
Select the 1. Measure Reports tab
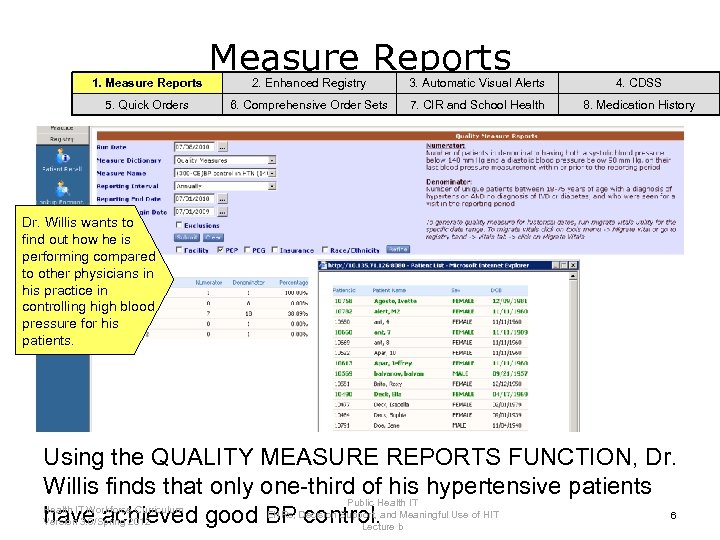tap(147, 83)
